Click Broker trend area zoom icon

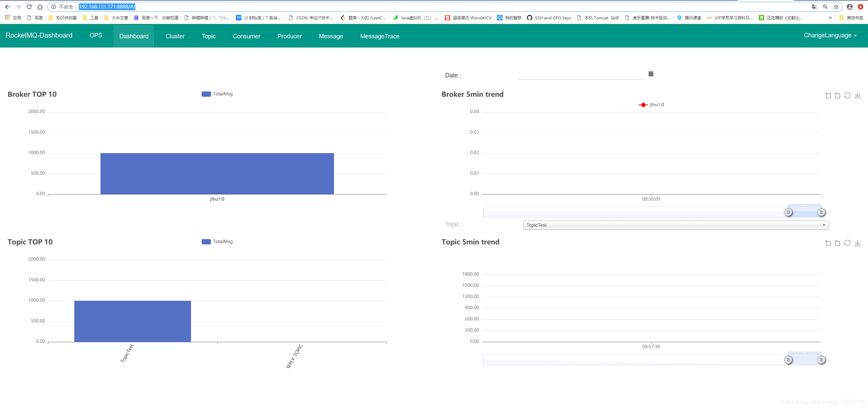click(x=828, y=95)
